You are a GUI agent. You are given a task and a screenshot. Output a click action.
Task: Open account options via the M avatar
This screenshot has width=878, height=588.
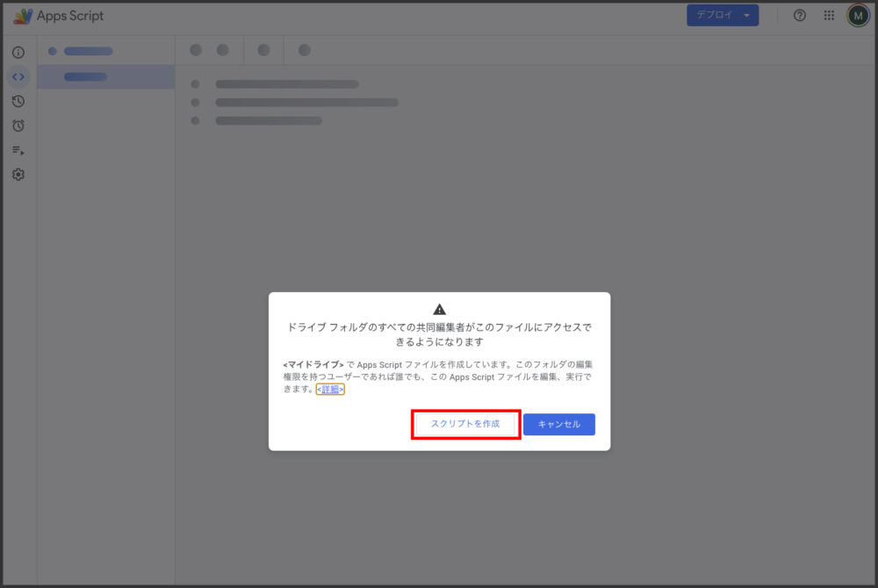coord(857,15)
